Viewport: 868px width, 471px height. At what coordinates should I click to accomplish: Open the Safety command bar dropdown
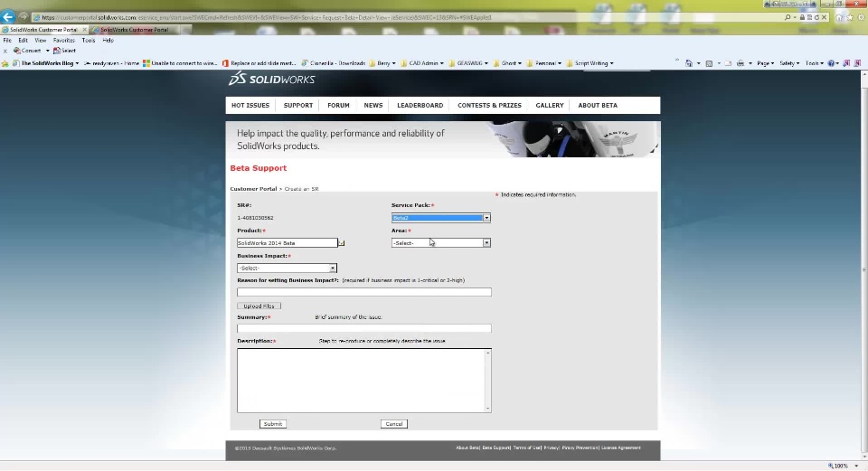coord(788,63)
